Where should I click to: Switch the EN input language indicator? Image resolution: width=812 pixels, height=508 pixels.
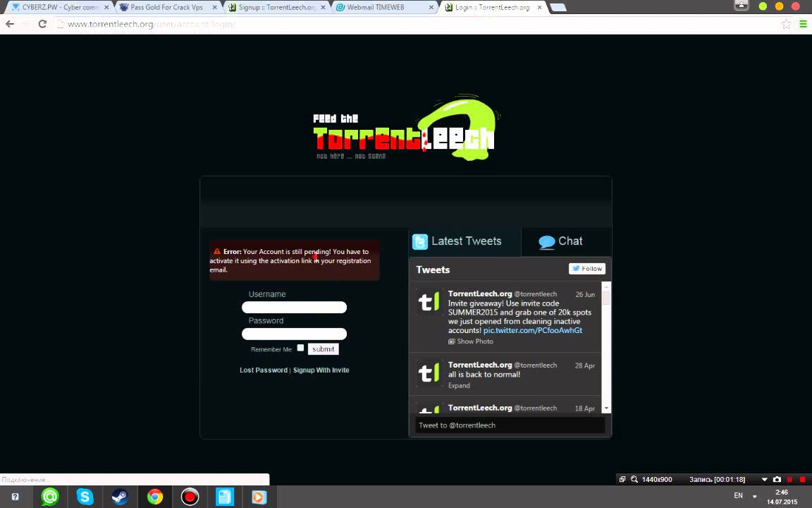click(x=739, y=496)
